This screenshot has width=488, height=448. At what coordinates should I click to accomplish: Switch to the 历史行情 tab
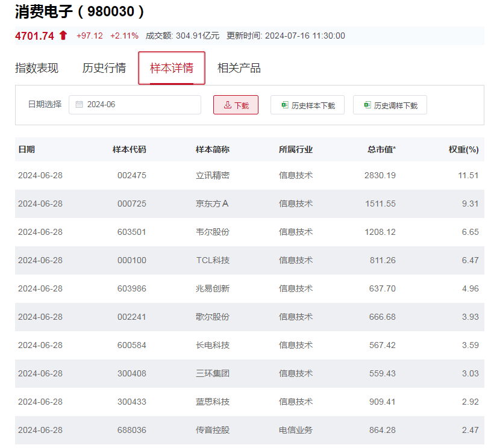[105, 68]
